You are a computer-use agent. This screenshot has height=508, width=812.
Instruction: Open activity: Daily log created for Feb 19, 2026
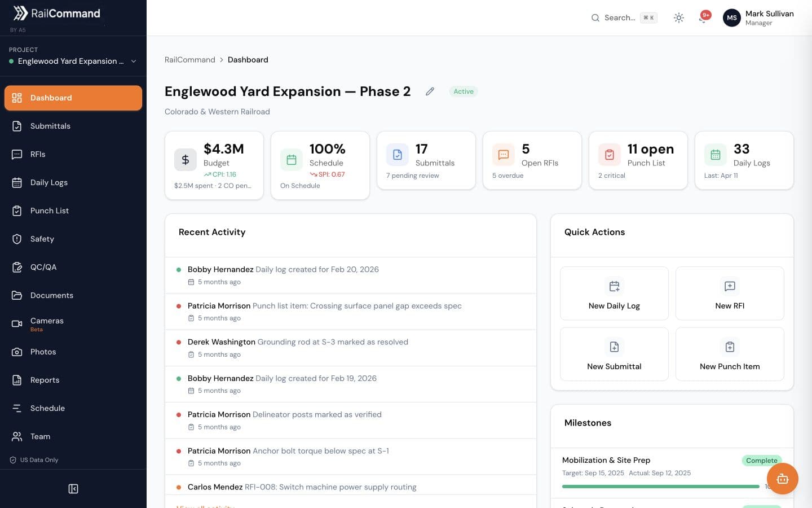coord(351,384)
